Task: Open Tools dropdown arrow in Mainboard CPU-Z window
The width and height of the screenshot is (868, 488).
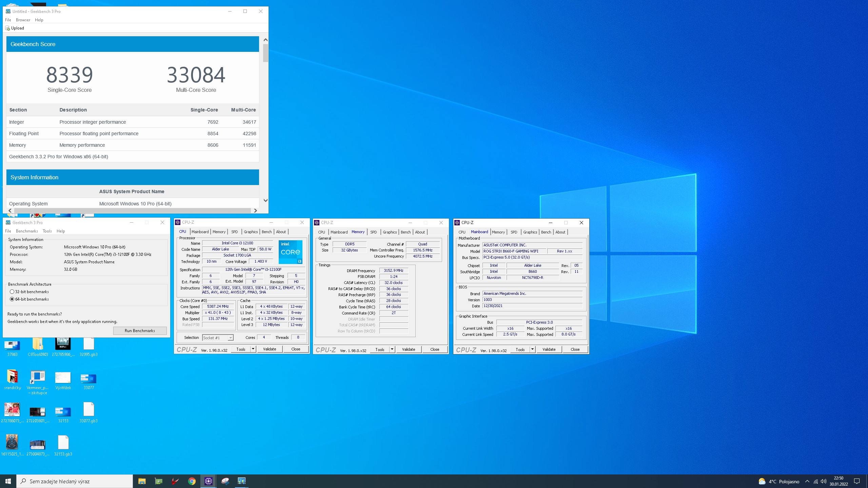Action: (532, 349)
